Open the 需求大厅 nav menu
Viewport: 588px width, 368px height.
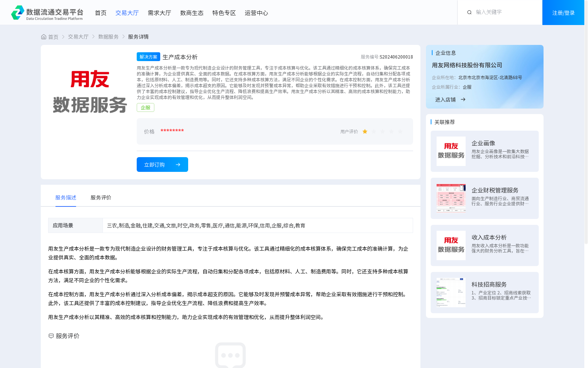(x=159, y=13)
